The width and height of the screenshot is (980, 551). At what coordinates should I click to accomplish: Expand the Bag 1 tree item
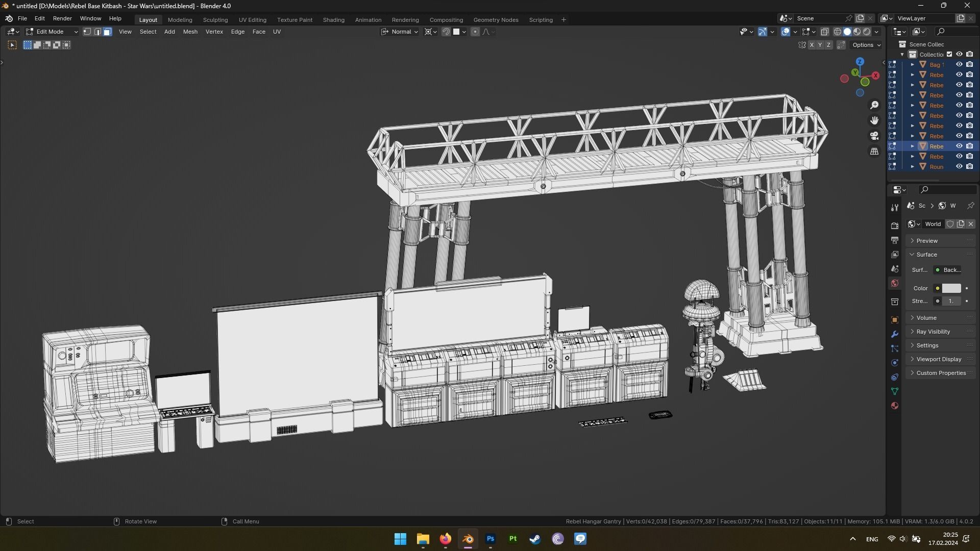(x=912, y=65)
